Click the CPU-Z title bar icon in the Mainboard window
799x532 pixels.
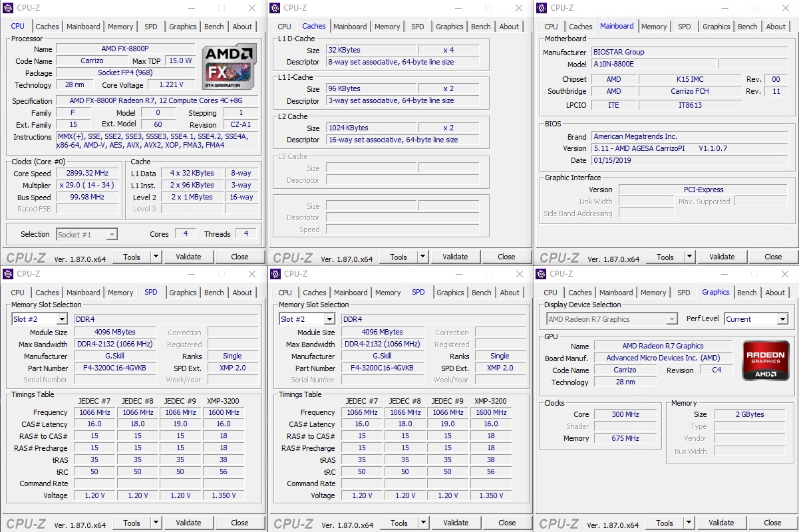point(542,8)
